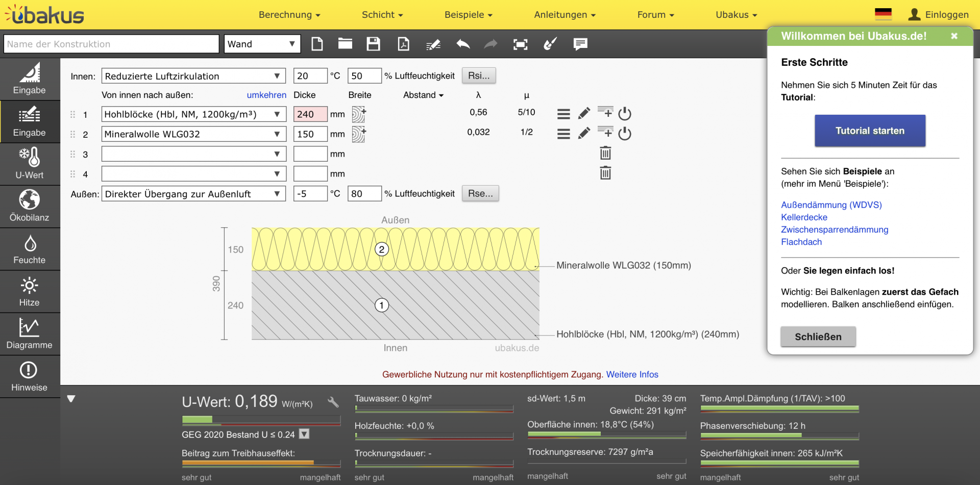Open the Mineralwolle WLG032 material dropdown
980x485 pixels.
(193, 134)
